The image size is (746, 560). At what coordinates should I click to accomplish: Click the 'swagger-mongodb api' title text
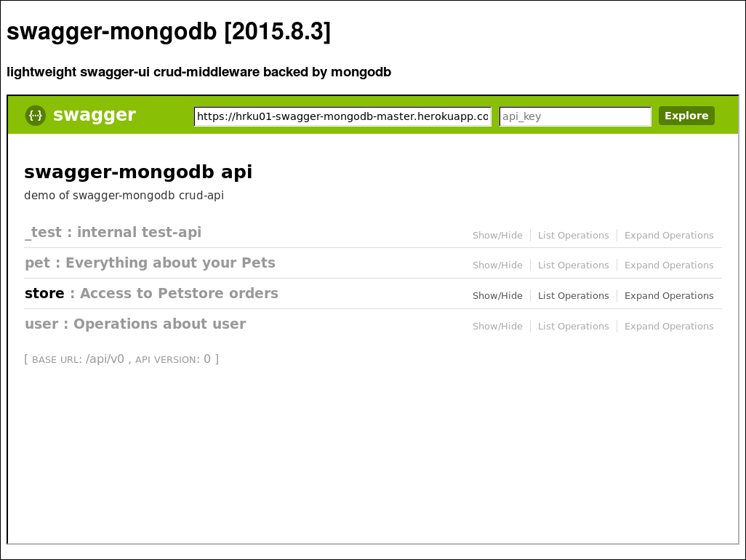138,172
